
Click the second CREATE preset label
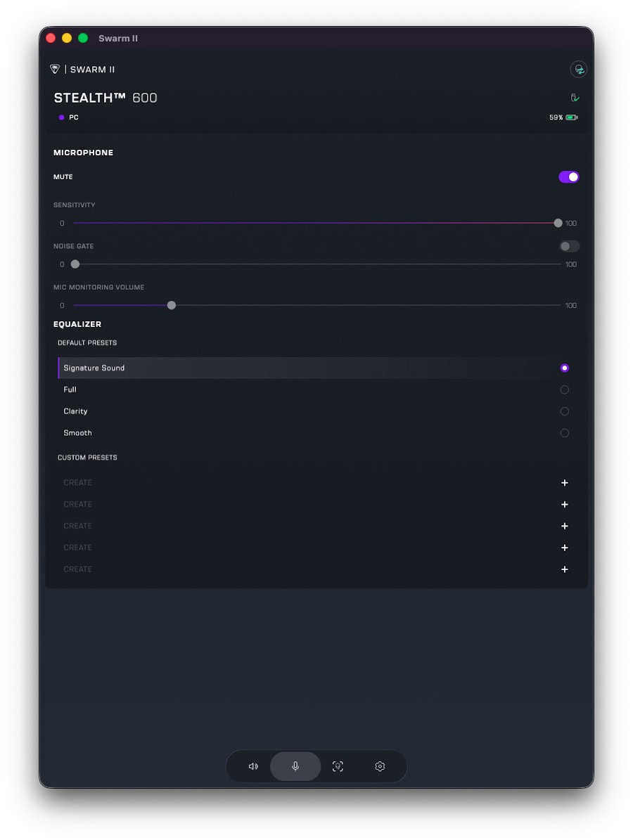click(77, 504)
